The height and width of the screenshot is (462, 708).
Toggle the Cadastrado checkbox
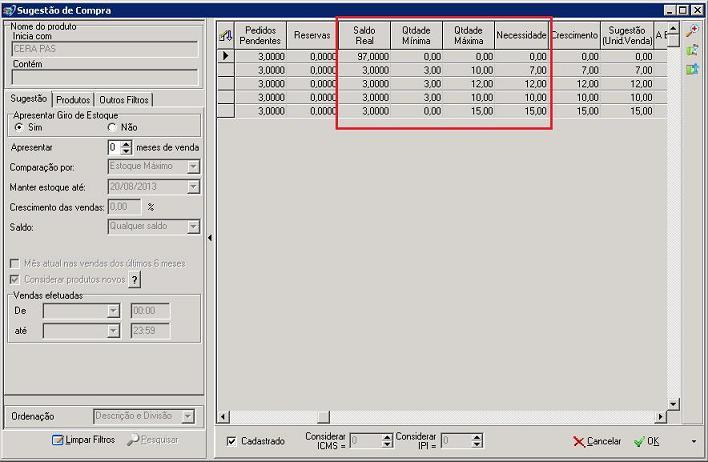click(x=232, y=441)
